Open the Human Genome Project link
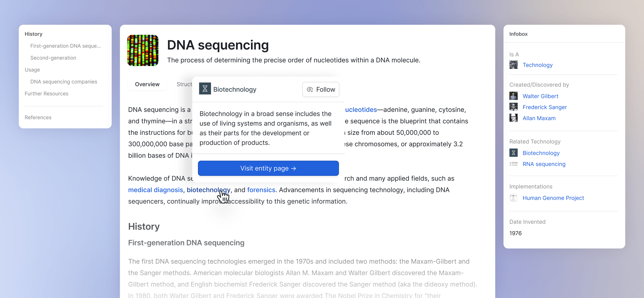 [x=553, y=198]
